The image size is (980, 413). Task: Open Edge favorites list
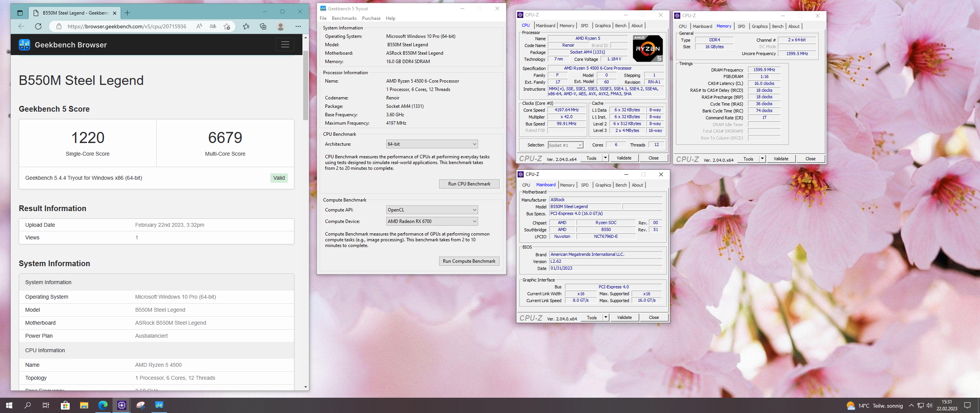(246, 26)
